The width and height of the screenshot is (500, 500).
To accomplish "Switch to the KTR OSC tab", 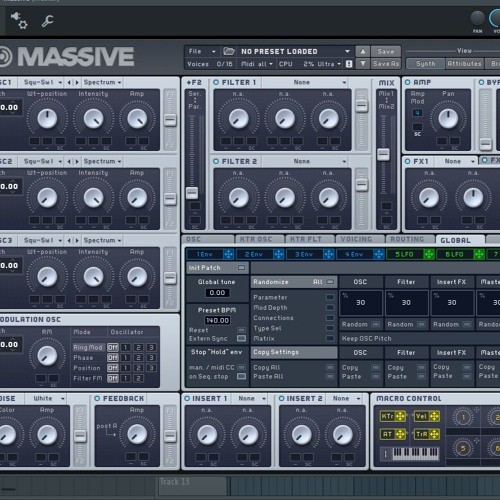I will coord(259,239).
